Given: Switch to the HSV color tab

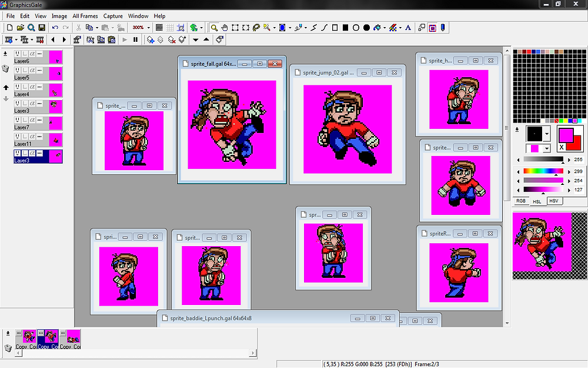Looking at the screenshot, I should point(554,201).
